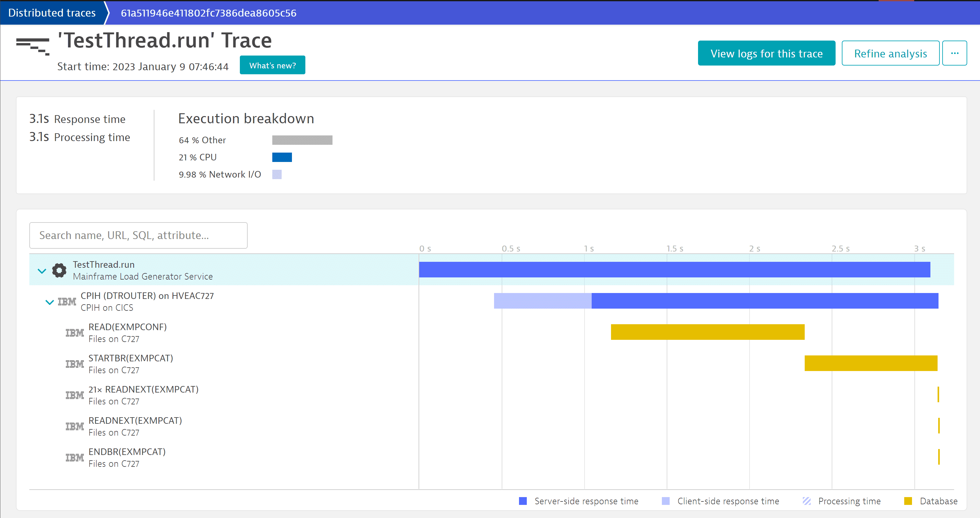980x518 pixels.
Task: Click the 'View logs for this trace' button
Action: pos(767,53)
